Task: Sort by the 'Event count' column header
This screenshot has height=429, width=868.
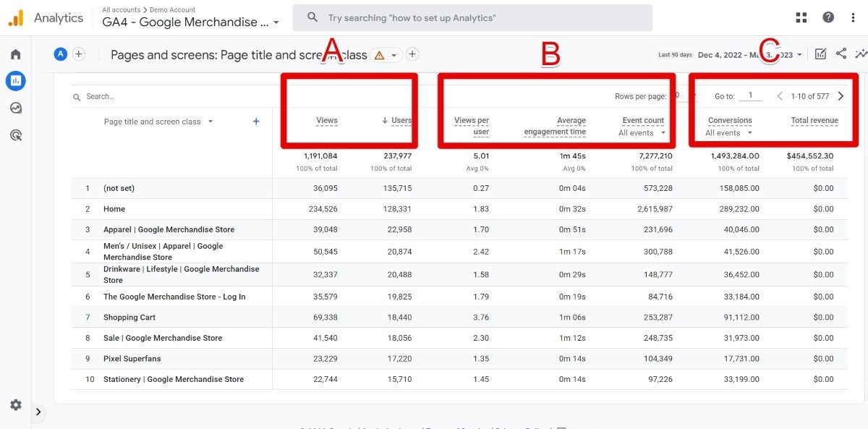Action: click(x=643, y=121)
